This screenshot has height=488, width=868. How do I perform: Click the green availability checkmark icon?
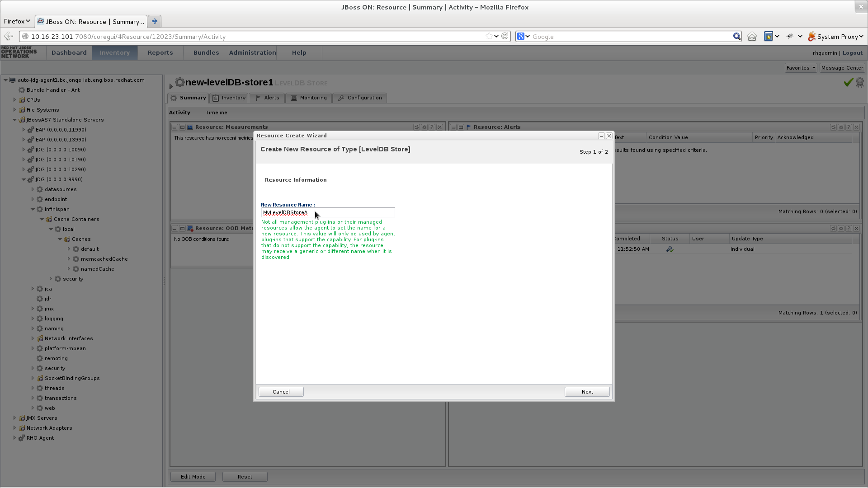848,82
